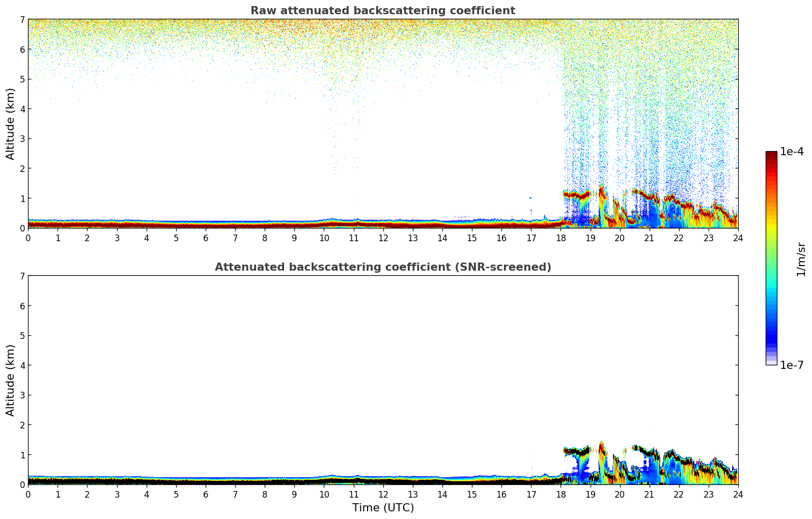
Task: Click the red cloud layer near 18.5 UTC in top plot
Action: 576,194
